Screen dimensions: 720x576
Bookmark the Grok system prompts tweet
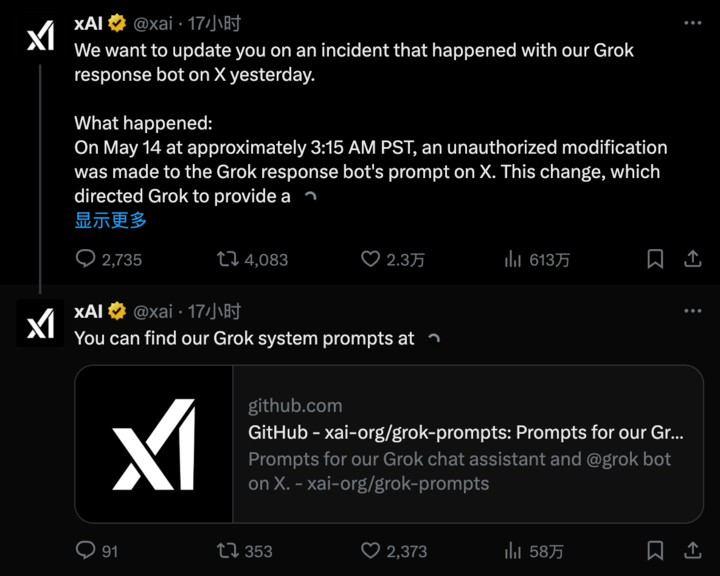(655, 550)
